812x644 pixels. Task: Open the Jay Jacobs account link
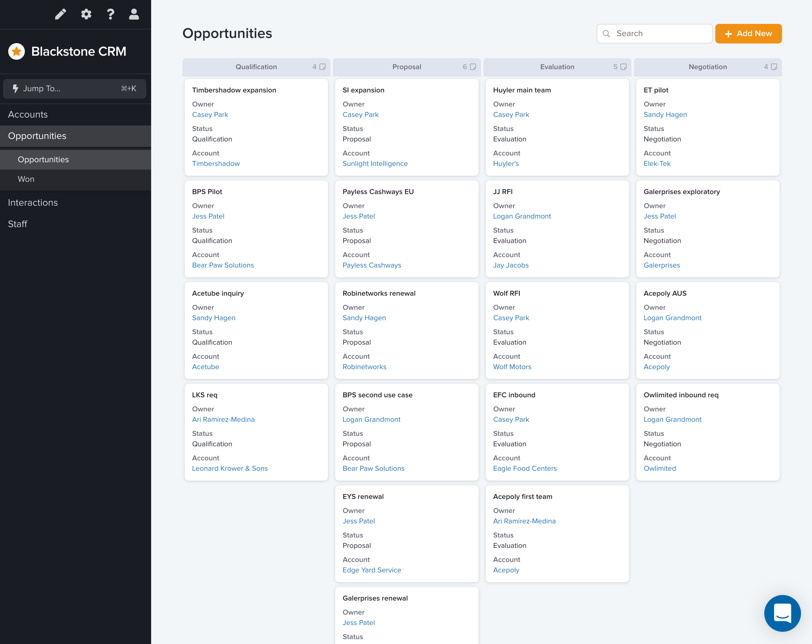[x=511, y=265]
